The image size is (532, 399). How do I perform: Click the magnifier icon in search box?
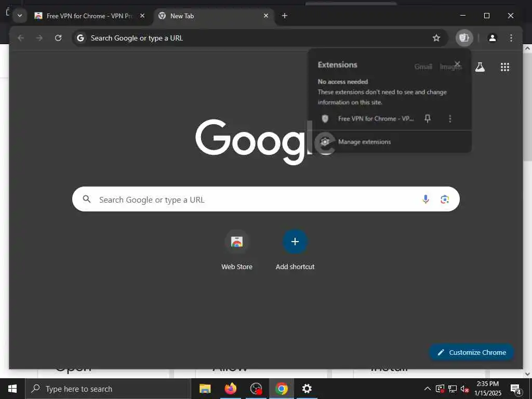(x=87, y=199)
